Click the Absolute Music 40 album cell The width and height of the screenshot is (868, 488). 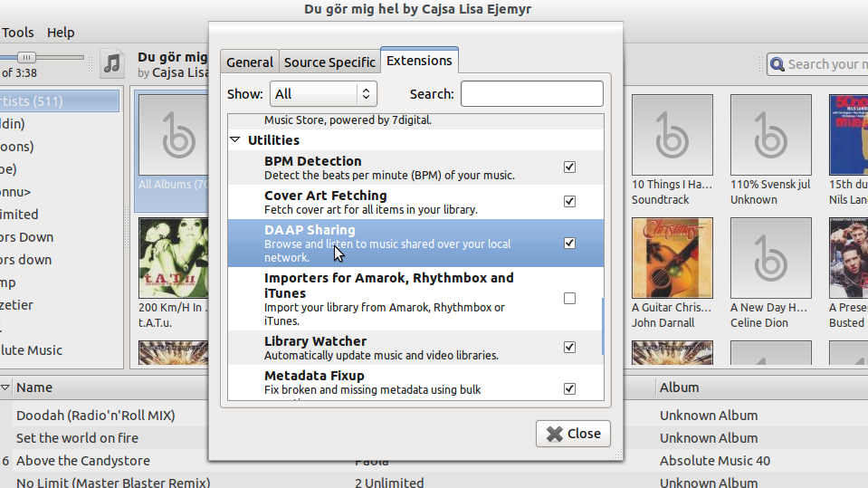(x=715, y=461)
